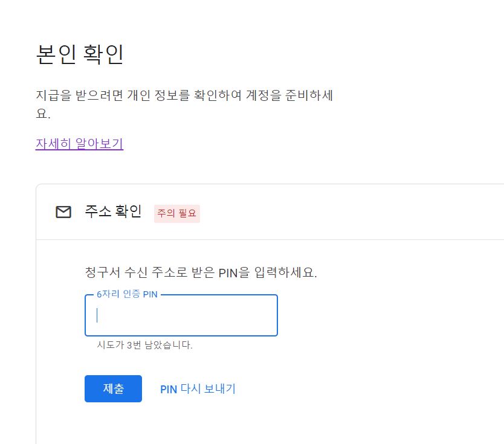The height and width of the screenshot is (444, 504).
Task: Click the warning indicator near 주소 확인
Action: point(176,213)
